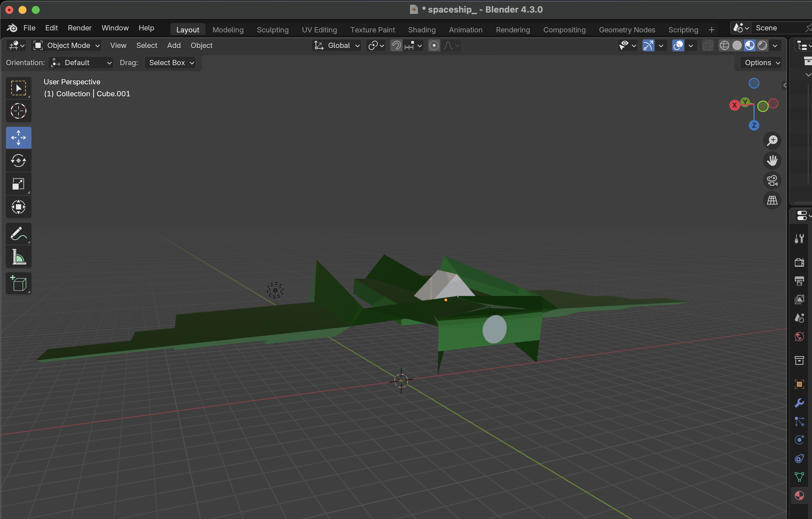Screen dimensions: 812x519
Task: Open the viewport Select menu
Action: (147, 45)
